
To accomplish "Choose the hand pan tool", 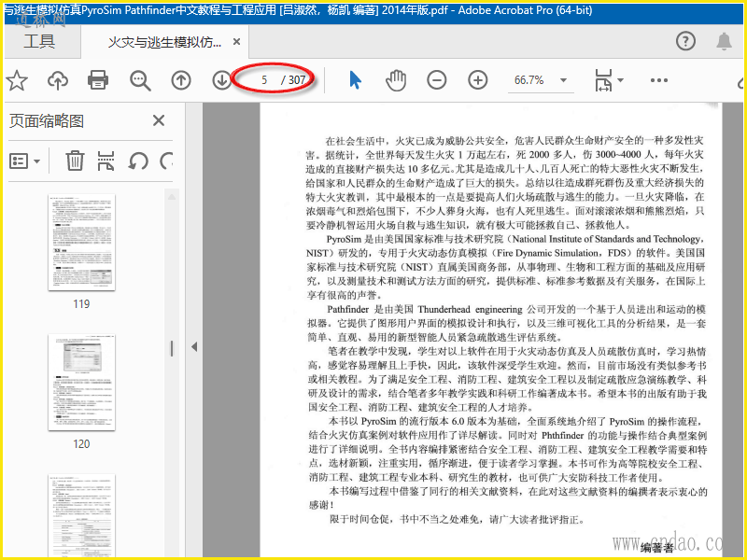I will [x=396, y=80].
